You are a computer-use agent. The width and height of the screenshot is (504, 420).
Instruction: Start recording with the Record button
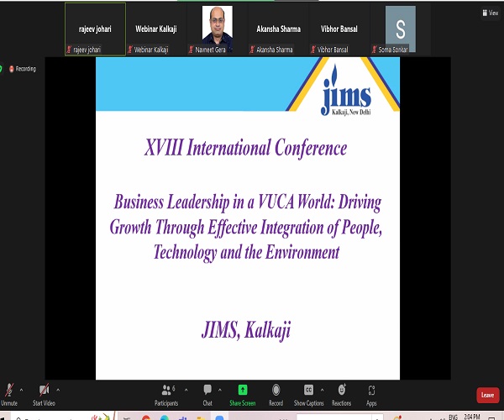point(276,395)
